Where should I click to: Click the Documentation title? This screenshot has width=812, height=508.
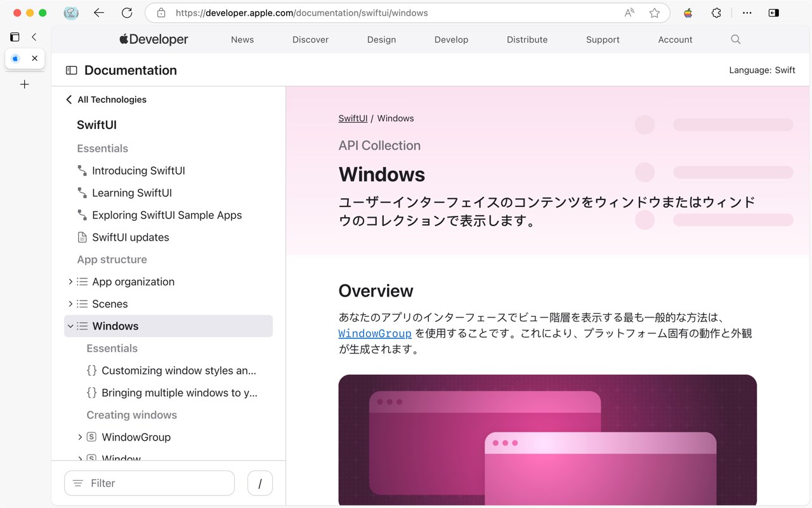[x=131, y=70]
